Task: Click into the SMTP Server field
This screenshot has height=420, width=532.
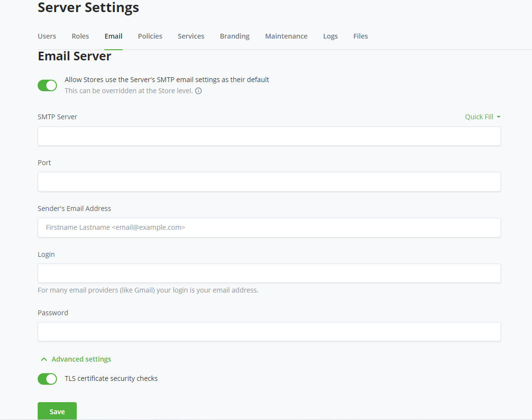Action: pos(269,136)
